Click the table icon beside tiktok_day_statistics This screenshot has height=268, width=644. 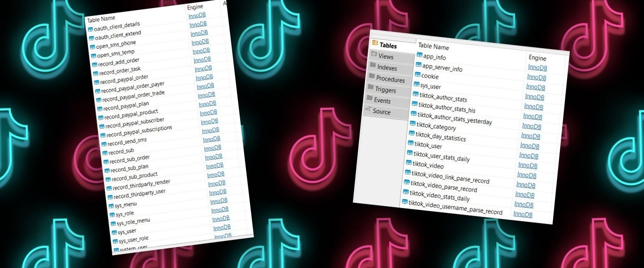click(x=412, y=133)
